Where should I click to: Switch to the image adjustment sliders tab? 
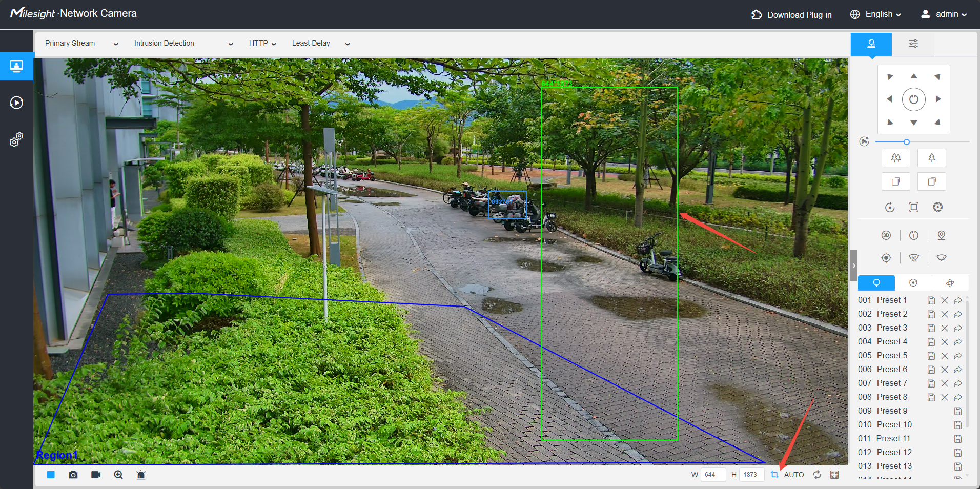913,44
